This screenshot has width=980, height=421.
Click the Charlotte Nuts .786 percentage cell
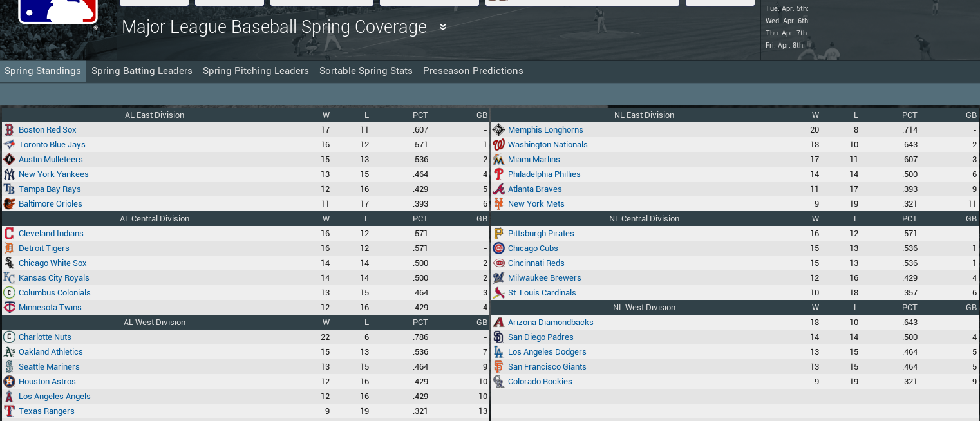[x=420, y=337]
